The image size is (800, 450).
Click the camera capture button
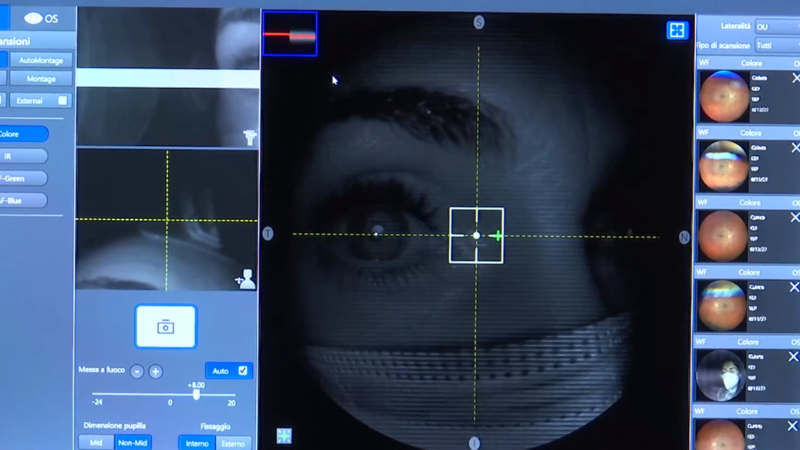click(165, 327)
